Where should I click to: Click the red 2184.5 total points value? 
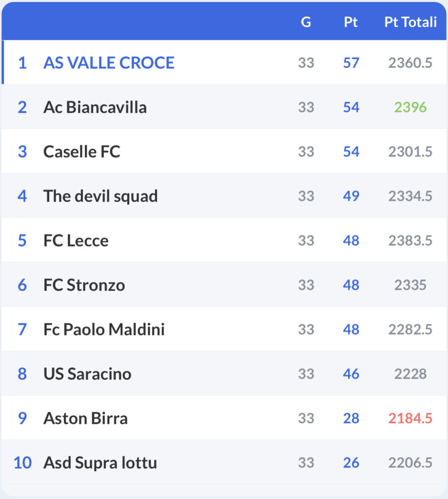click(410, 418)
